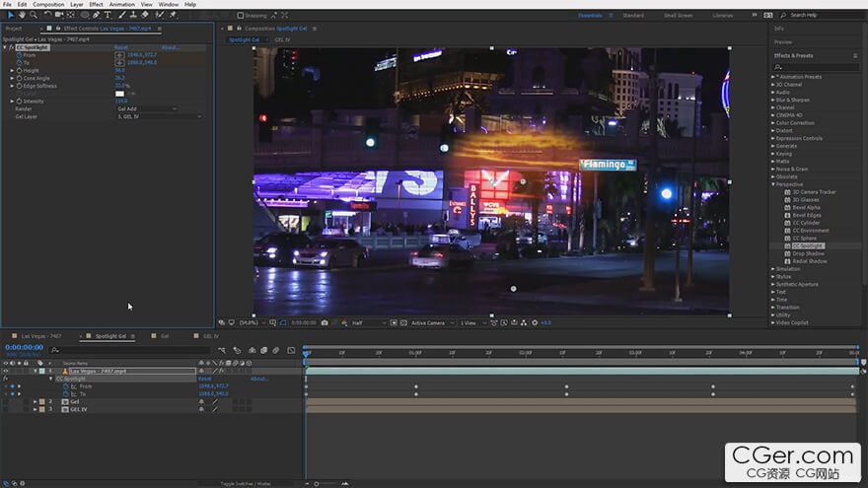Open the Half resolution dropdown
This screenshot has width=868, height=488.
[369, 322]
